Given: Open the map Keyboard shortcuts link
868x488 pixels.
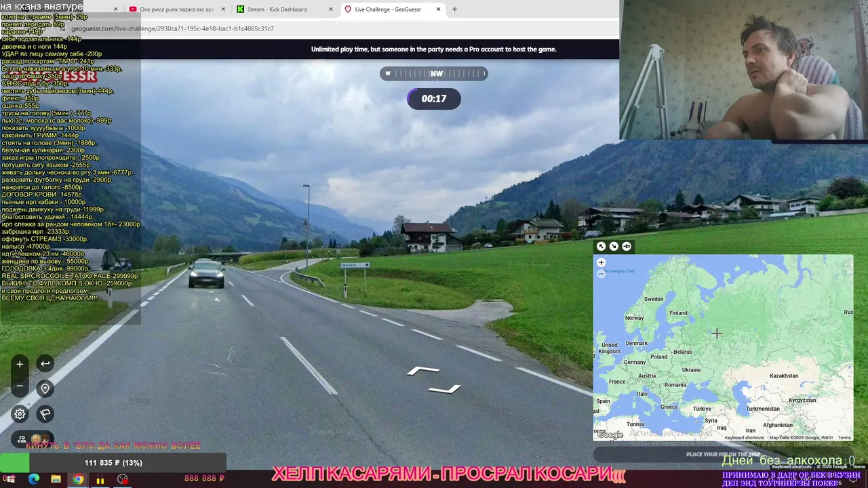Looking at the screenshot, I should click(745, 438).
